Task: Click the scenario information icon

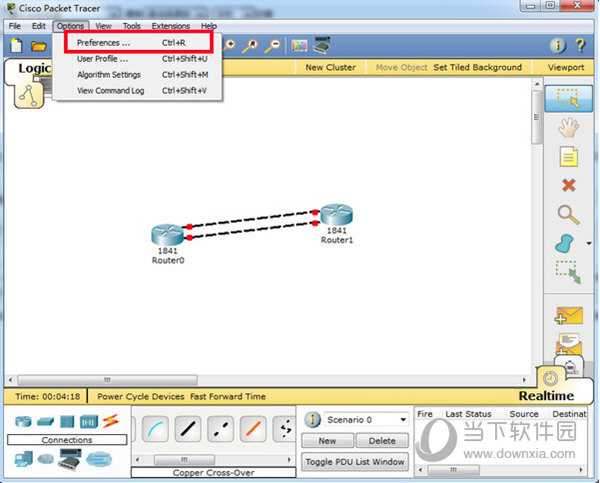Action: coord(312,420)
